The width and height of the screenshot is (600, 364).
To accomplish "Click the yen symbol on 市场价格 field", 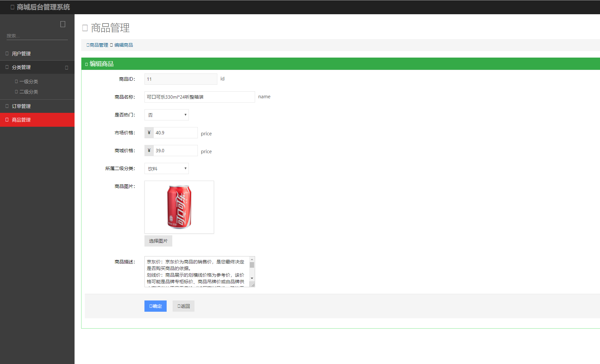I will point(149,133).
